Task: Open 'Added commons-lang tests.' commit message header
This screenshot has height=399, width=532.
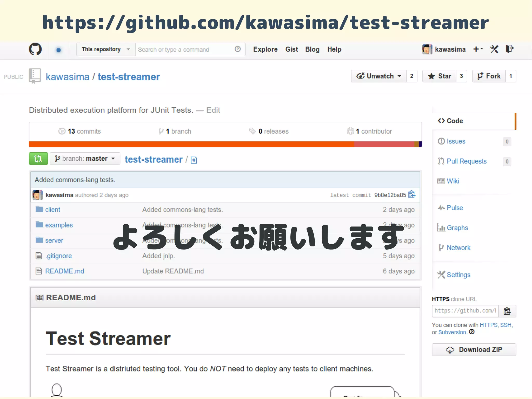Action: [75, 180]
